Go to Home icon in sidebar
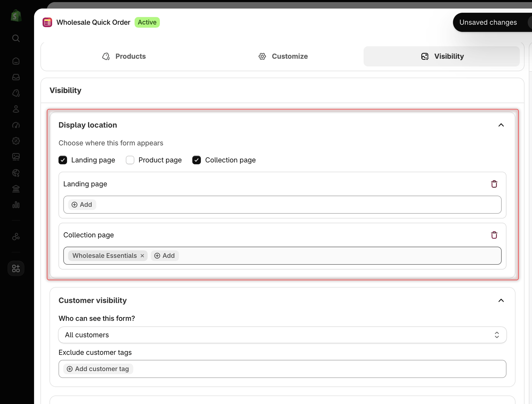Viewport: 532px width, 404px height. tap(16, 61)
